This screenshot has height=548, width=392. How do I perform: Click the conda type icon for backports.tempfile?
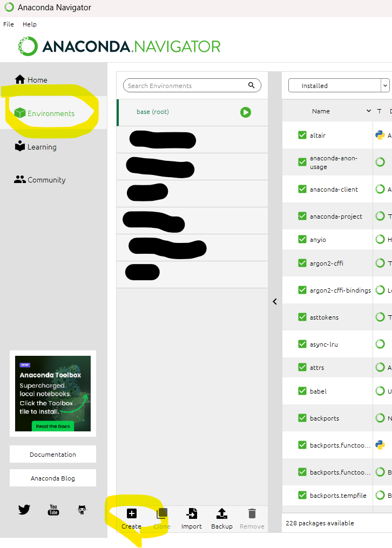coord(380,495)
